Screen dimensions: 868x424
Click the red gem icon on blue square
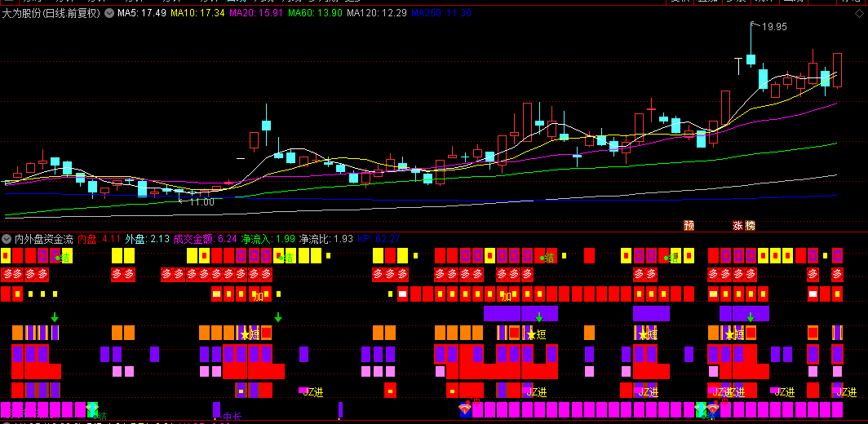(x=465, y=409)
